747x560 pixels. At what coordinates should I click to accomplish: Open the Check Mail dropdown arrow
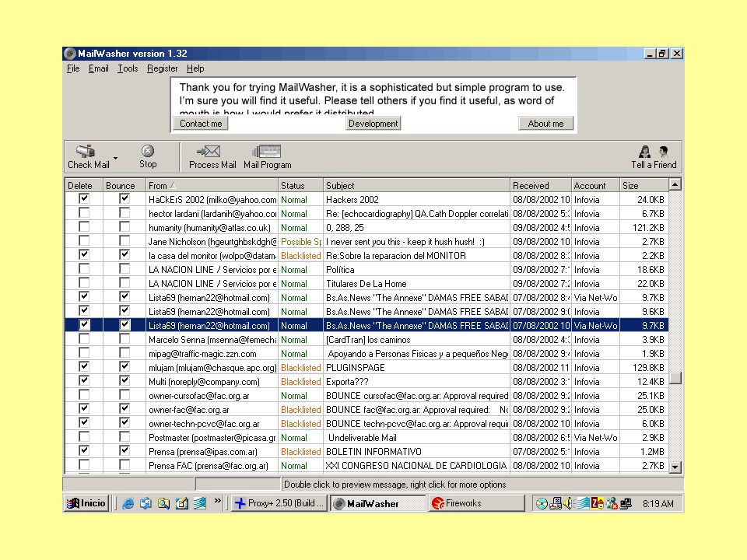[116, 158]
